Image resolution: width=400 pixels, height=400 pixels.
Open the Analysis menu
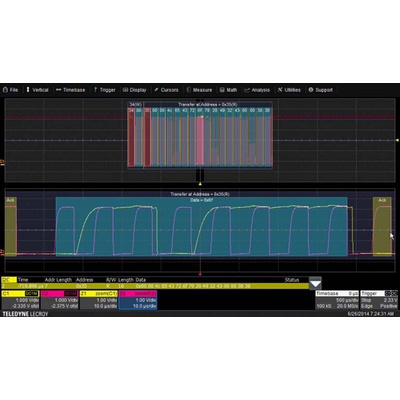point(257,90)
